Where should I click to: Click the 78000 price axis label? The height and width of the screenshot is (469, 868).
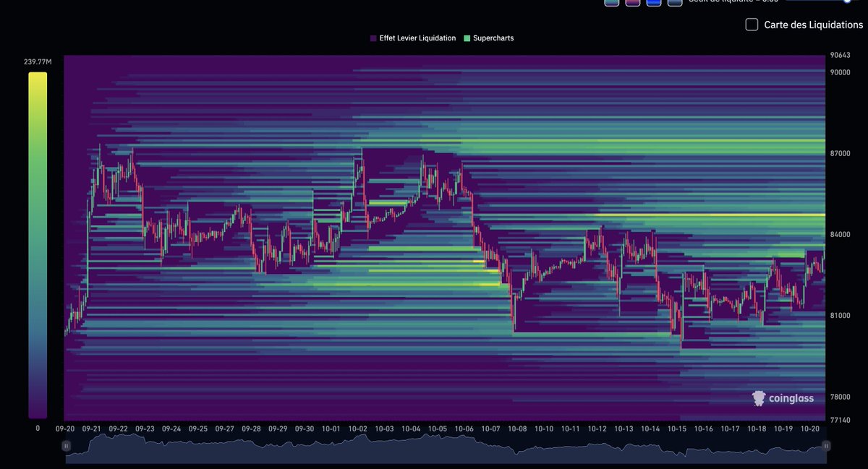[840, 397]
